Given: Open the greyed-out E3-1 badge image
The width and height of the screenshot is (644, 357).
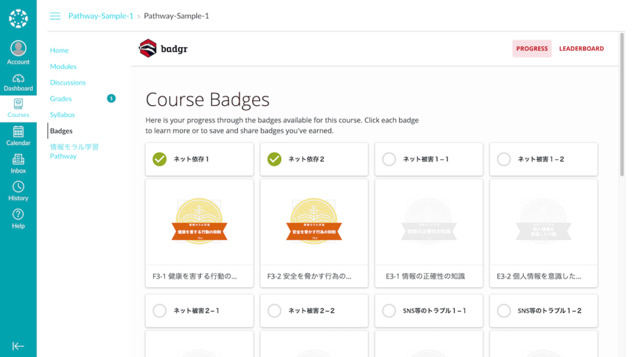Looking at the screenshot, I should pos(429,222).
